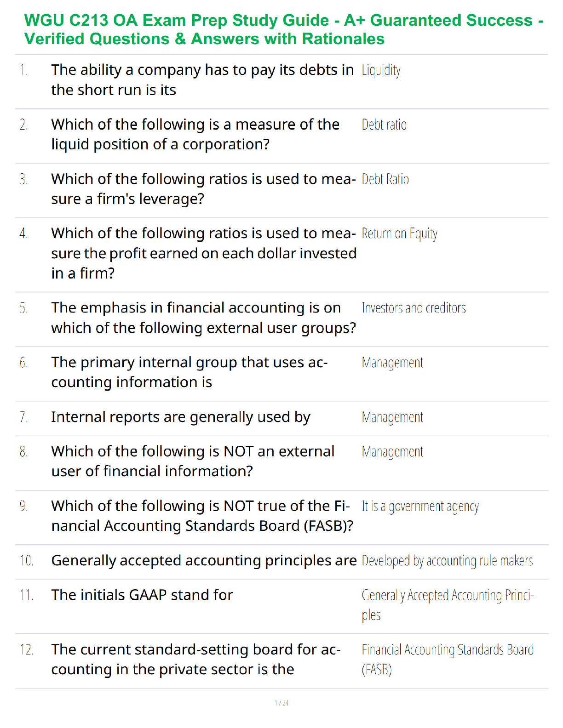Screen dimensions: 563x728
Task: Select question 6 about primary internal group
Action: pos(190,372)
